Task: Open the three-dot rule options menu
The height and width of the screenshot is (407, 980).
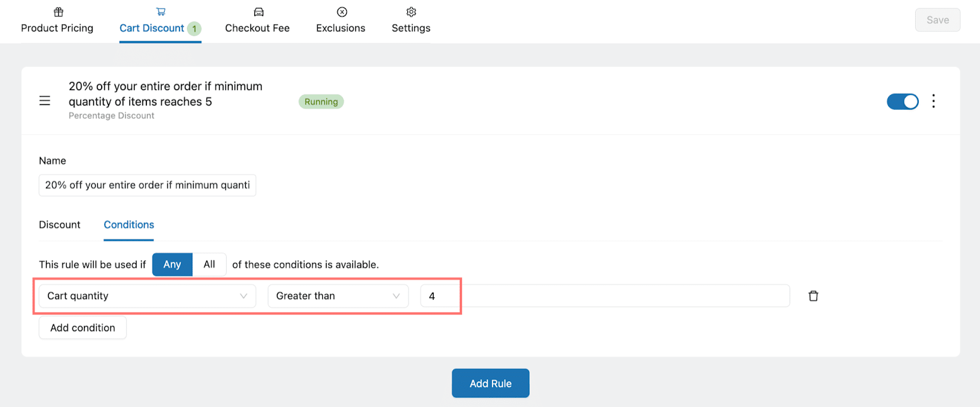Action: tap(933, 101)
